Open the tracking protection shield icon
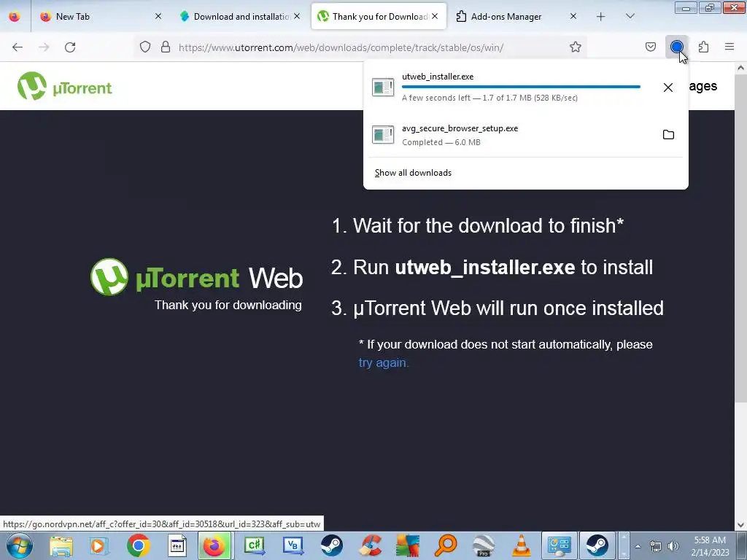 click(145, 47)
